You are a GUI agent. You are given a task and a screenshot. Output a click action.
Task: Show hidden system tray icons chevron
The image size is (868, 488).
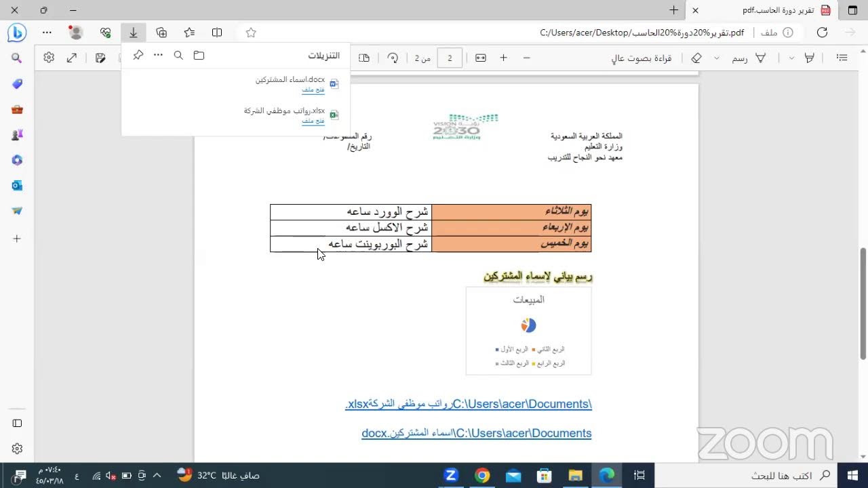(x=157, y=475)
